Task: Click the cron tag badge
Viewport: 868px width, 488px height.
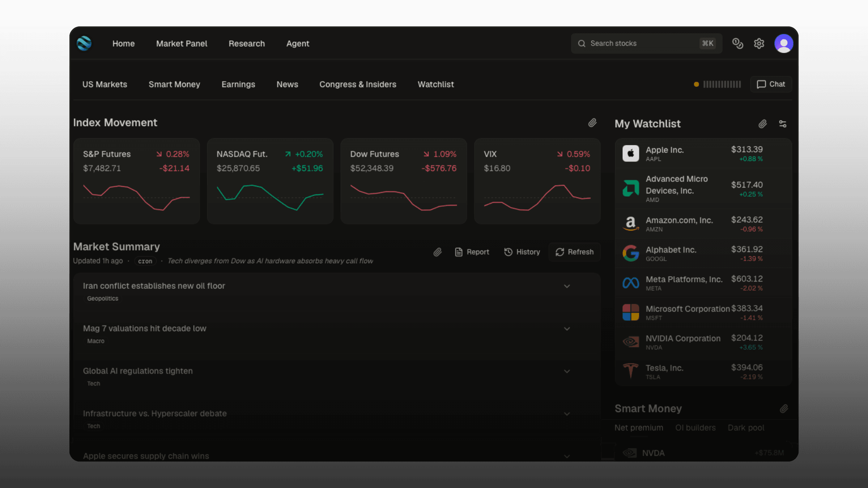Action: tap(145, 261)
